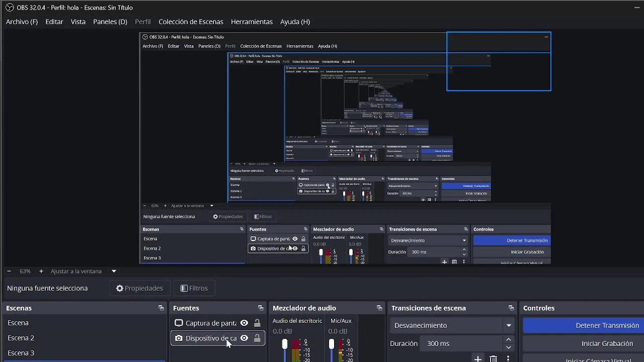This screenshot has width=644, height=362.
Task: Open the Ayuda (H) menu in main window
Action: (x=295, y=22)
